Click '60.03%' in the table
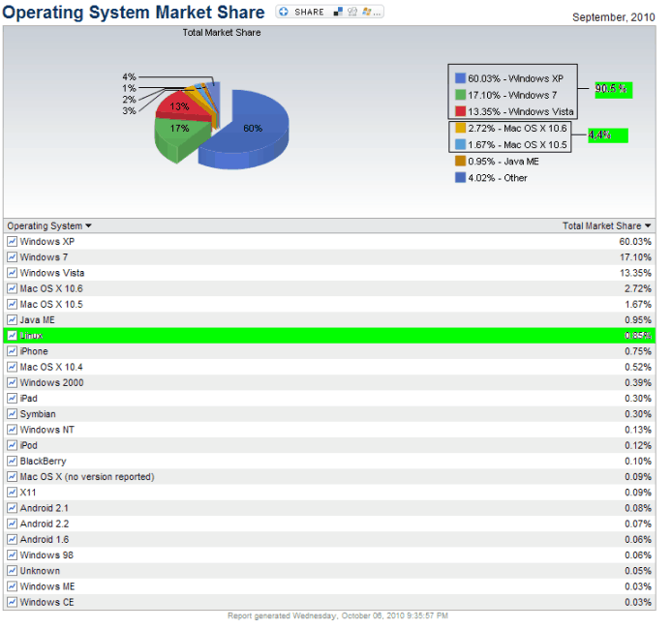 coord(635,242)
